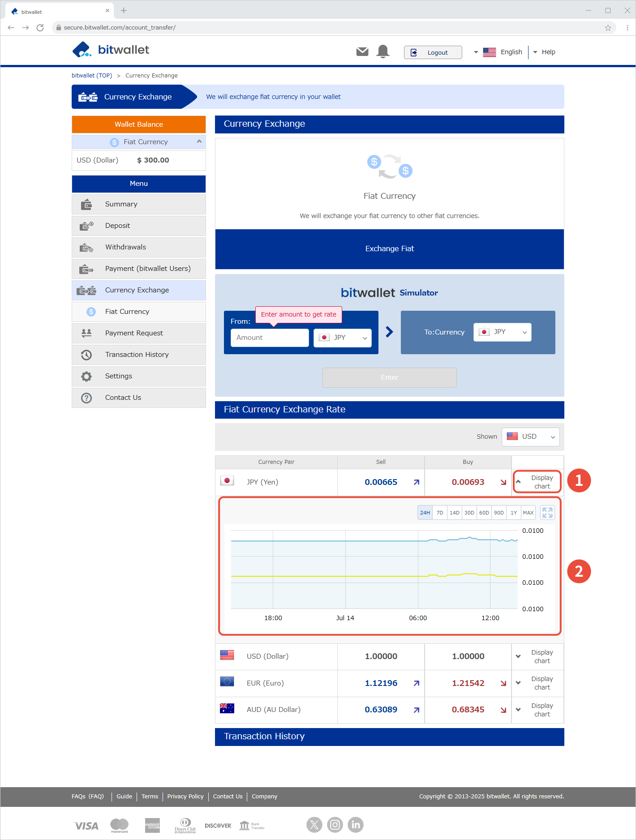This screenshot has width=636, height=840.
Task: Click the JPY exchange rate chart area
Action: pyautogui.click(x=374, y=570)
